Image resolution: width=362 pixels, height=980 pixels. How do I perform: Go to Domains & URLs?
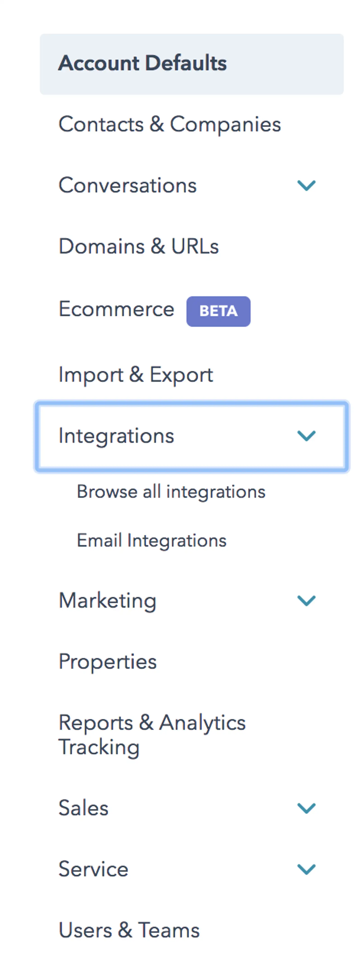138,246
